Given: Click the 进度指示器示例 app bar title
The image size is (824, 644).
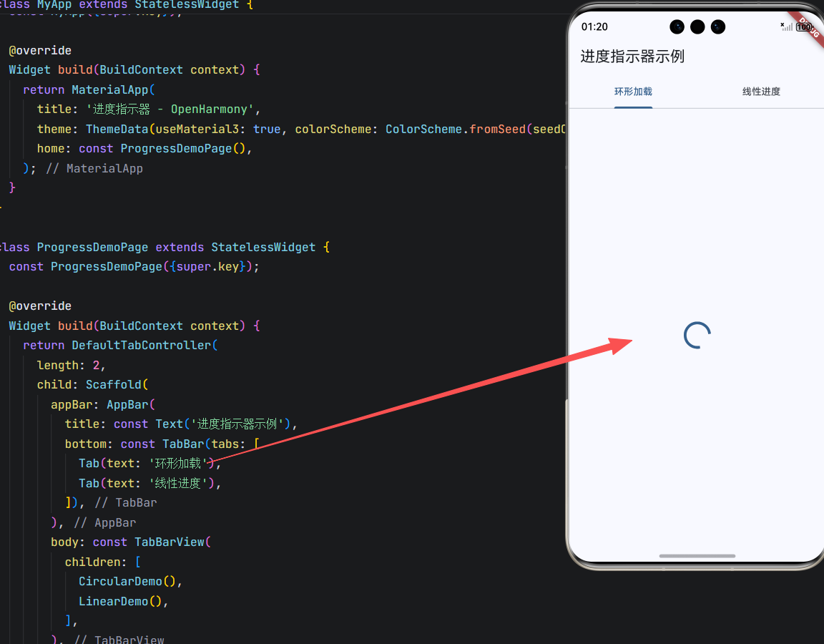Looking at the screenshot, I should point(632,57).
